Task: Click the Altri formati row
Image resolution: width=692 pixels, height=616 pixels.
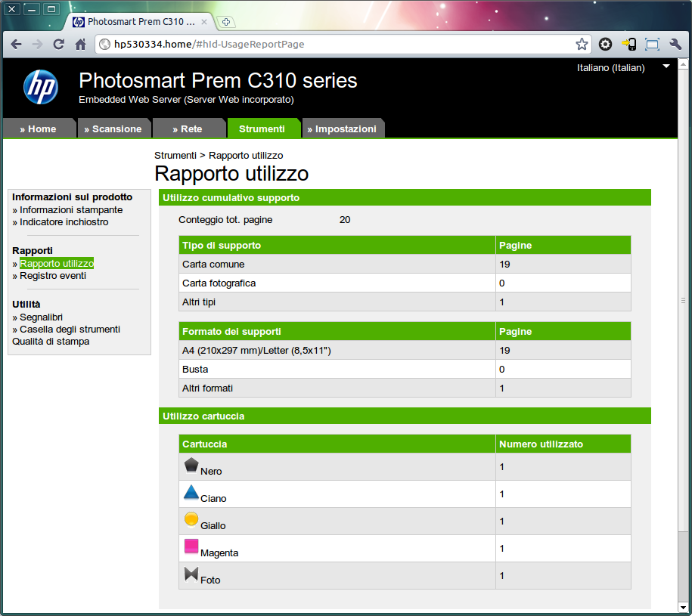Action: click(405, 388)
